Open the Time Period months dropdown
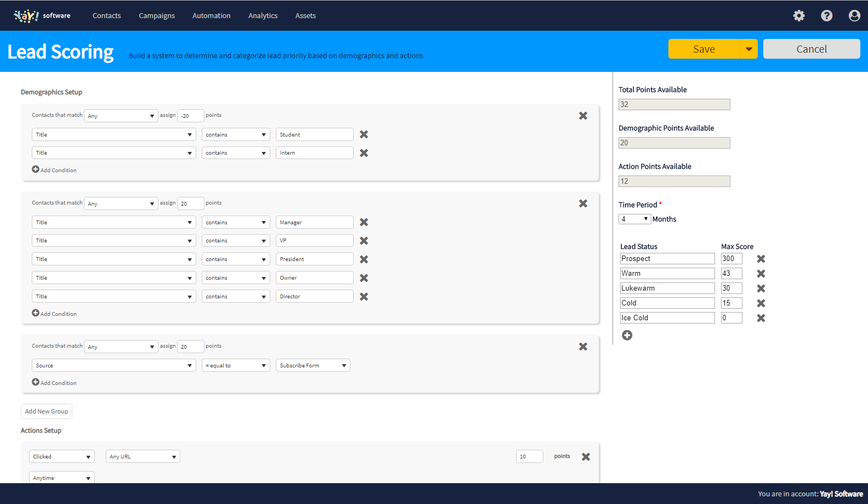Screen dimensions: 868x504 [x=634, y=219]
